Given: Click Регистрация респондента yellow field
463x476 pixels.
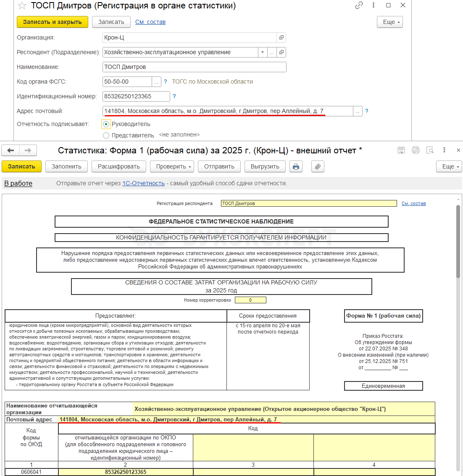Looking at the screenshot, I should 309,203.
